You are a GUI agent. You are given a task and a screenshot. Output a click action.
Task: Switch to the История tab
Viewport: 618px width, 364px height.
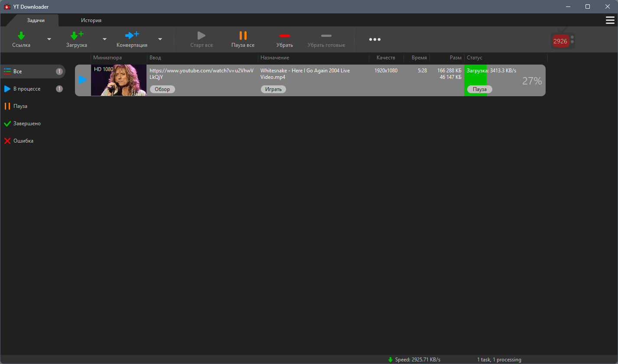pos(91,20)
